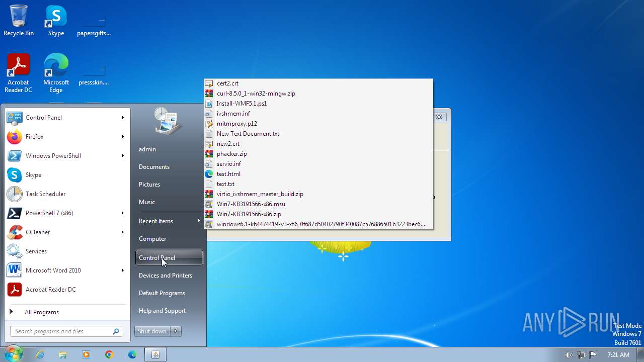Open recent item new2.crt
Image resolution: width=644 pixels, height=362 pixels.
click(318, 144)
